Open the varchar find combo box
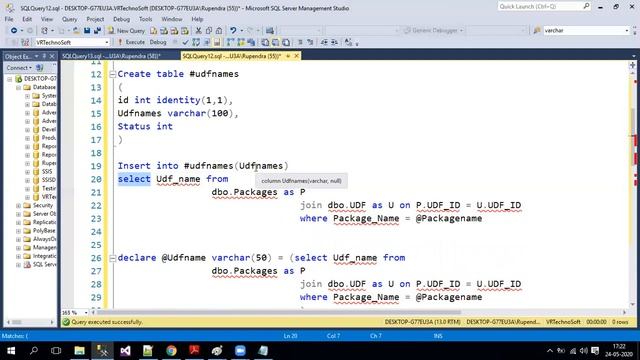Screen dimensions: 640x360 pyautogui.click(x=627, y=31)
